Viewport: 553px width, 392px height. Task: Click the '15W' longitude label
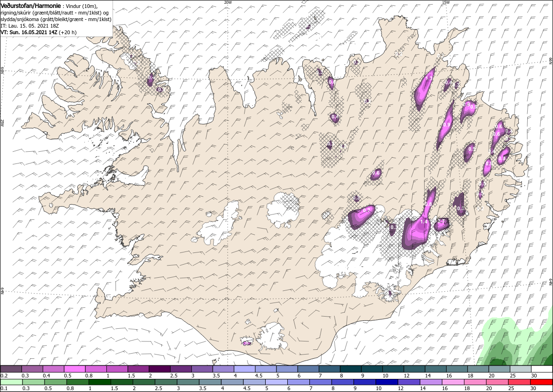click(x=445, y=2)
